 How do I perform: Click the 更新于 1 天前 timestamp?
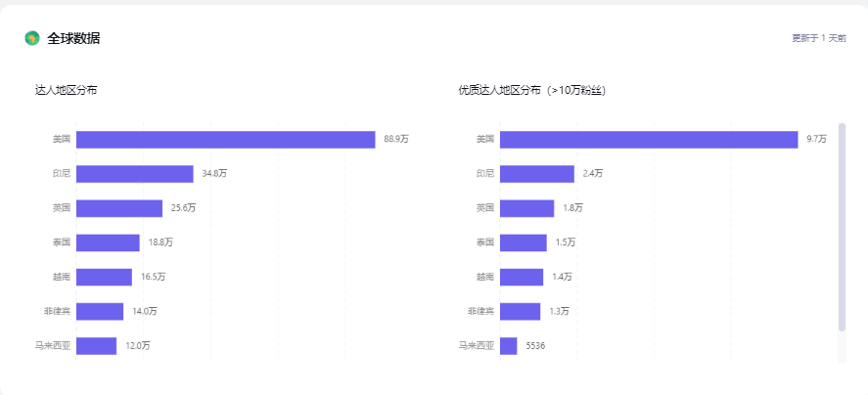point(819,38)
